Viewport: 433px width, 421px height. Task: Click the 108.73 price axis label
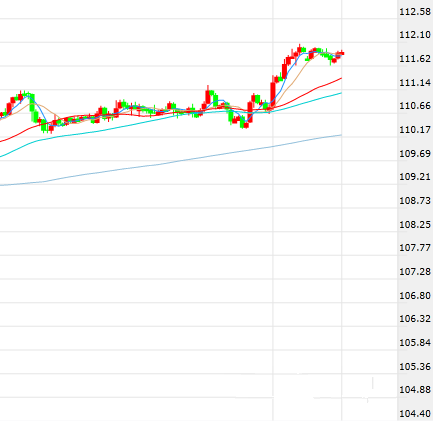point(415,201)
